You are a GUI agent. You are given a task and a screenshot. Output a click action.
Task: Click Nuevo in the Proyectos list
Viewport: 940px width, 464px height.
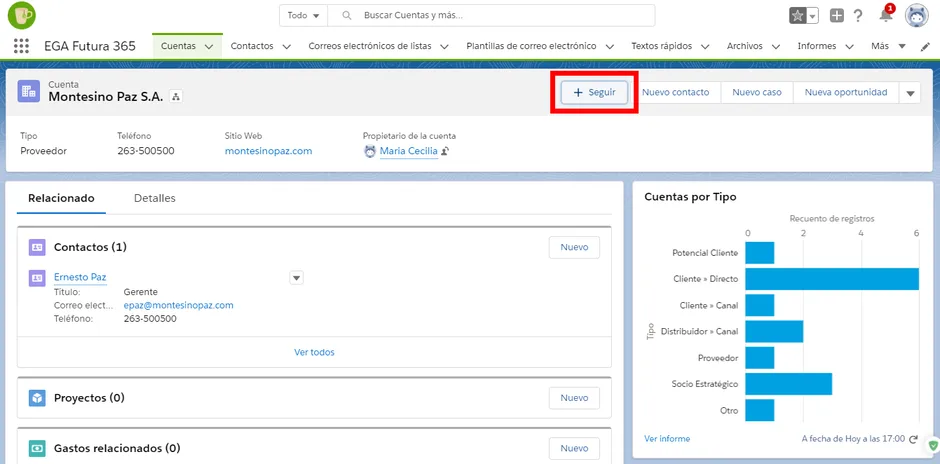[x=574, y=398]
